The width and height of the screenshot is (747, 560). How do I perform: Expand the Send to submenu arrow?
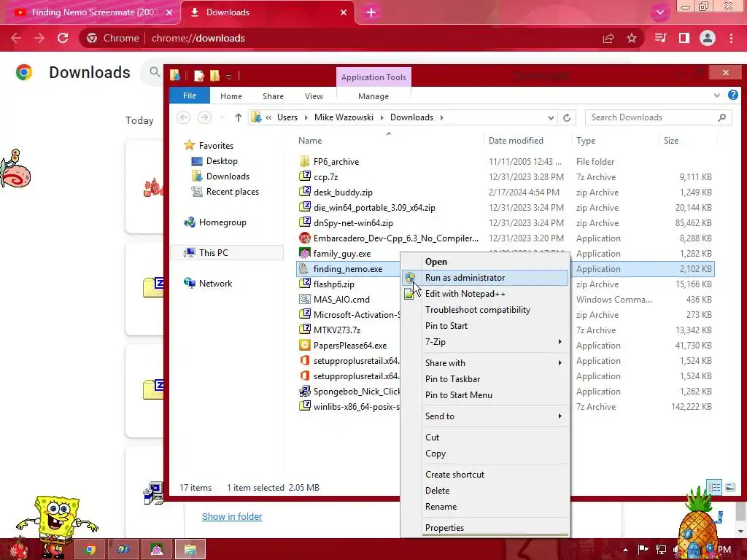pyautogui.click(x=560, y=416)
